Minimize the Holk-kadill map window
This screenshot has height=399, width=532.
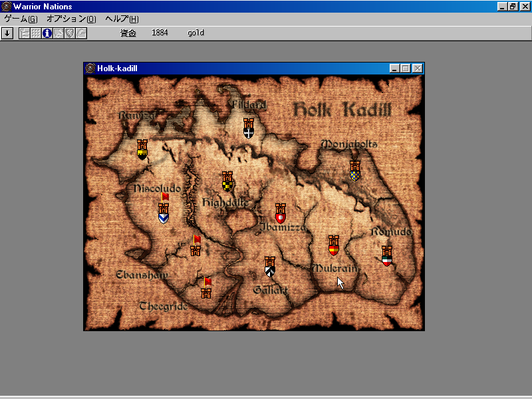tap(394, 68)
